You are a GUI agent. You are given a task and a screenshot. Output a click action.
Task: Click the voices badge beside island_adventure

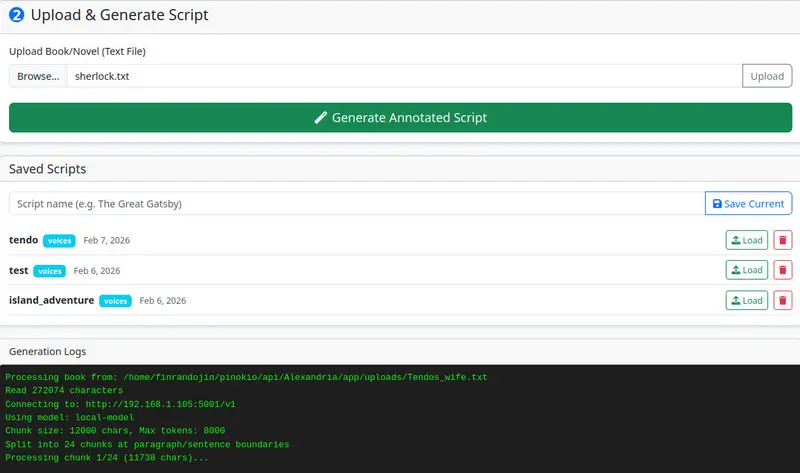115,301
